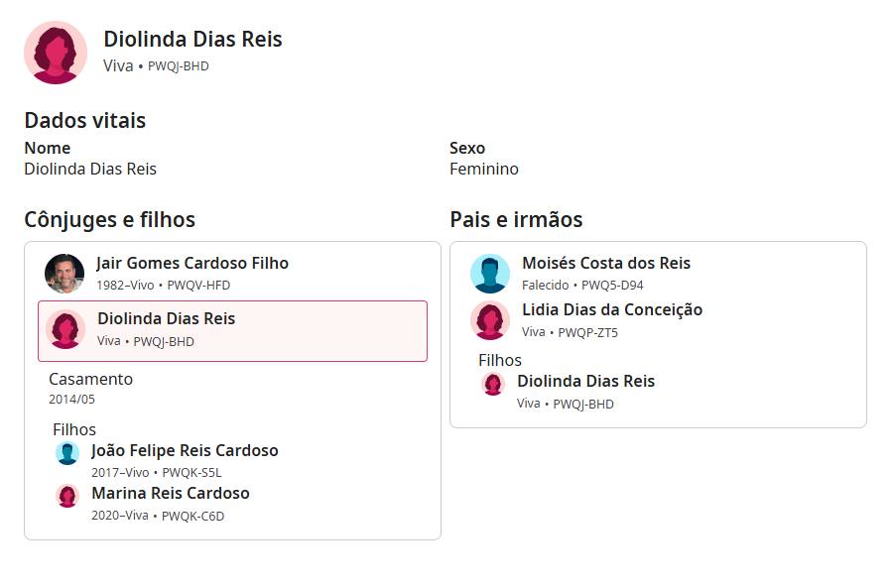Click Jair Gomes Cardoso Filho's photo

coord(64,274)
